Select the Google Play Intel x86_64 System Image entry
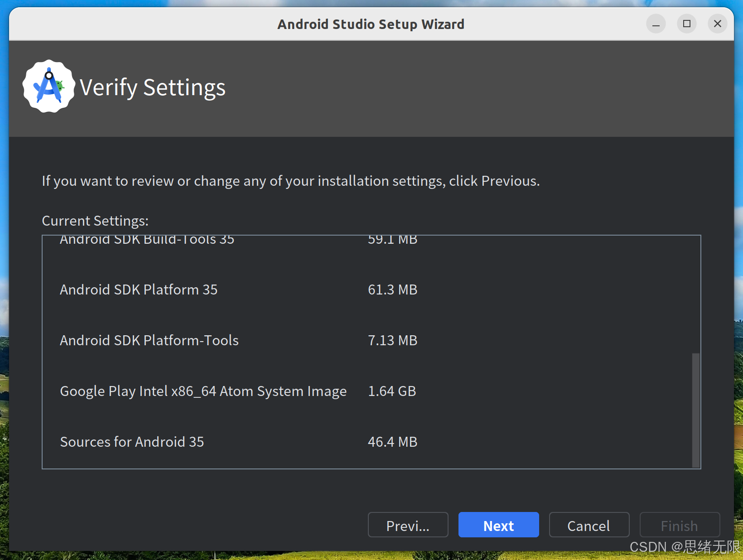The height and width of the screenshot is (560, 743). click(x=203, y=391)
